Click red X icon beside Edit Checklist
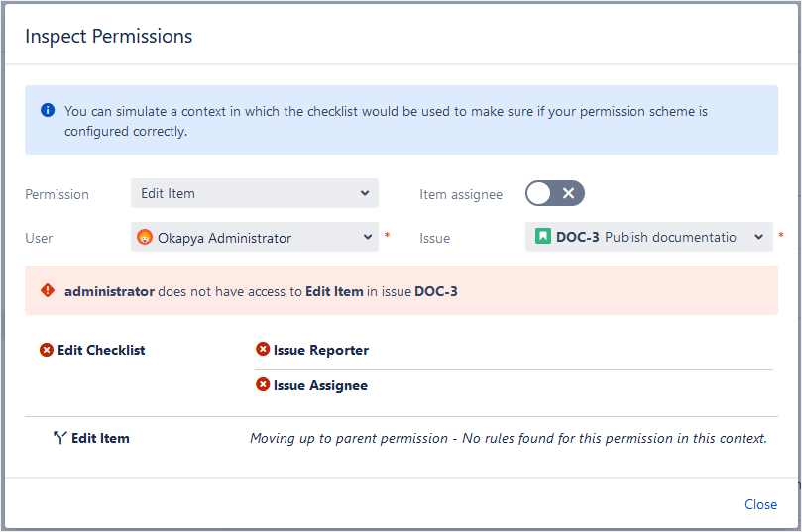The height and width of the screenshot is (532, 802). 47,350
